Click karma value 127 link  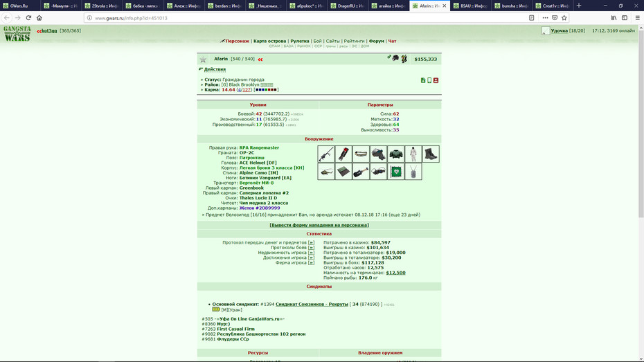247,89
